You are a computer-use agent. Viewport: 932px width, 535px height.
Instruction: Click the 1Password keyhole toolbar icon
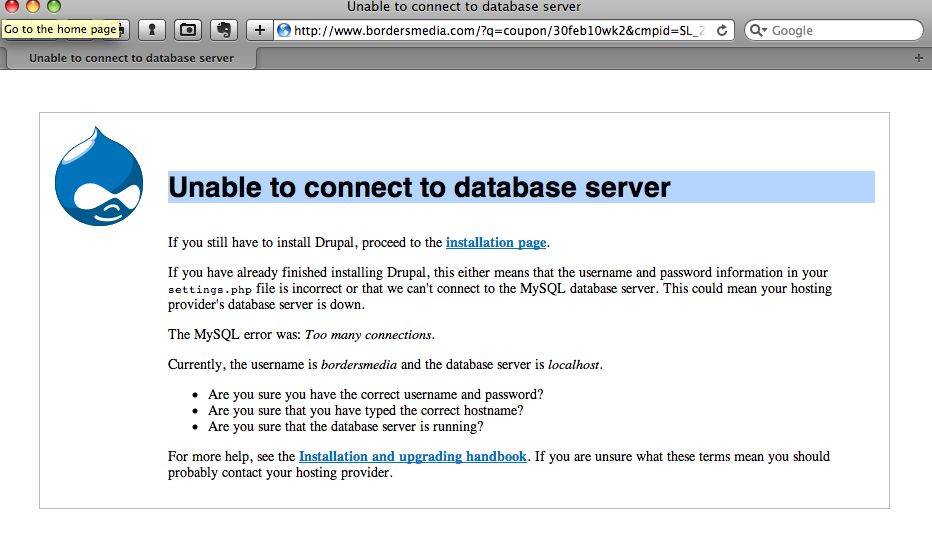tap(152, 30)
